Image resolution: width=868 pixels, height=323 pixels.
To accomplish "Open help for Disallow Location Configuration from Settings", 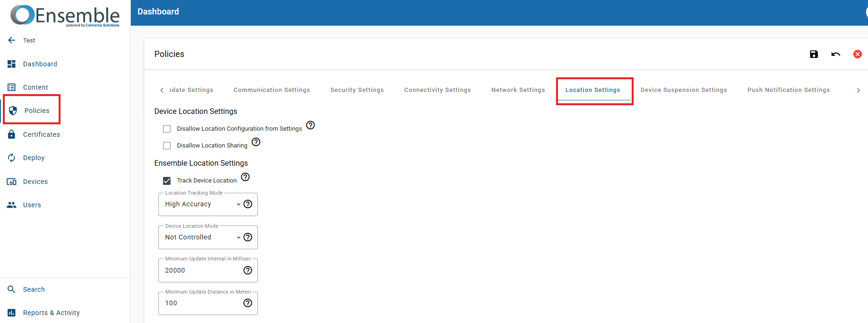I will (311, 125).
